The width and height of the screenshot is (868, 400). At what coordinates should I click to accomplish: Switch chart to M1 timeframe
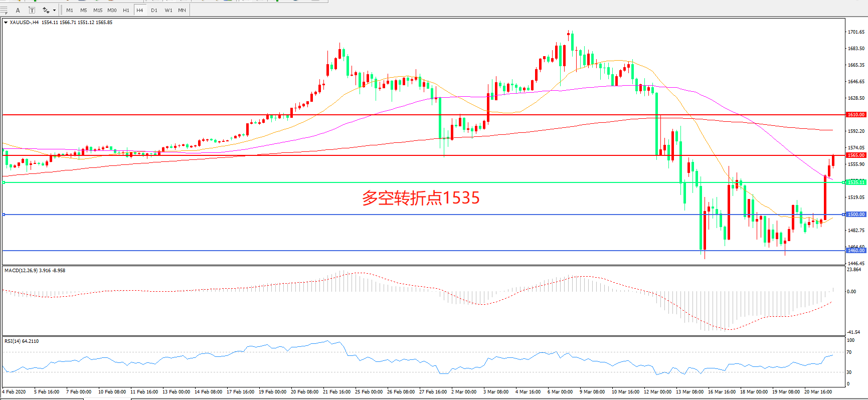[x=70, y=10]
